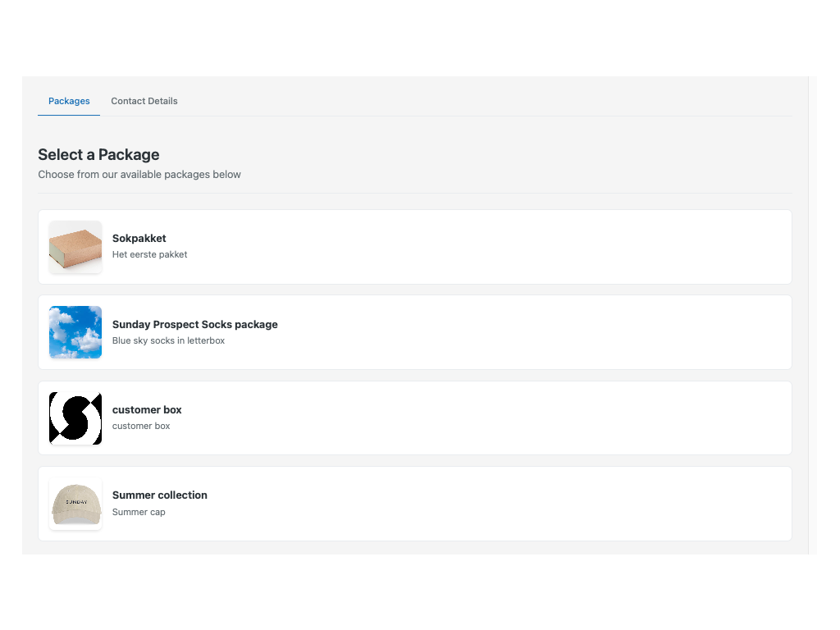Click the blue sky thumbnail image
The image size is (840, 630).
75,332
